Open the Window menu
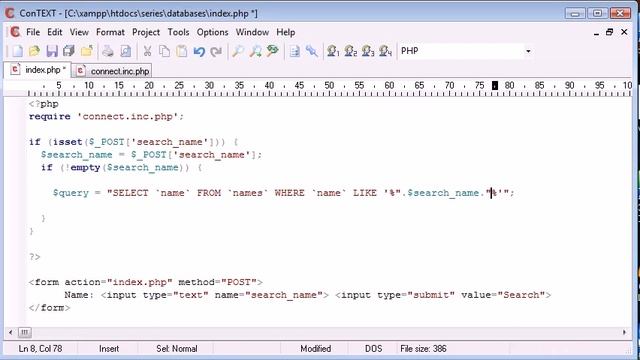 (x=252, y=32)
